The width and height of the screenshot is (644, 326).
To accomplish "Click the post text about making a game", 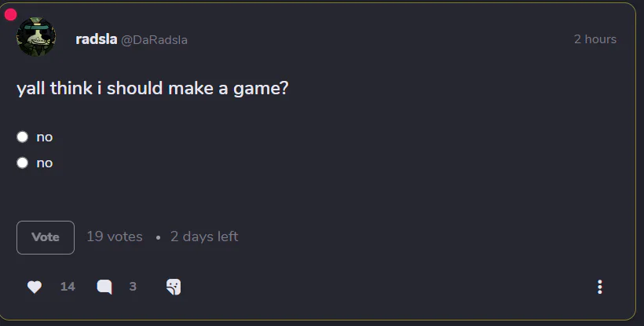I will pyautogui.click(x=152, y=89).
